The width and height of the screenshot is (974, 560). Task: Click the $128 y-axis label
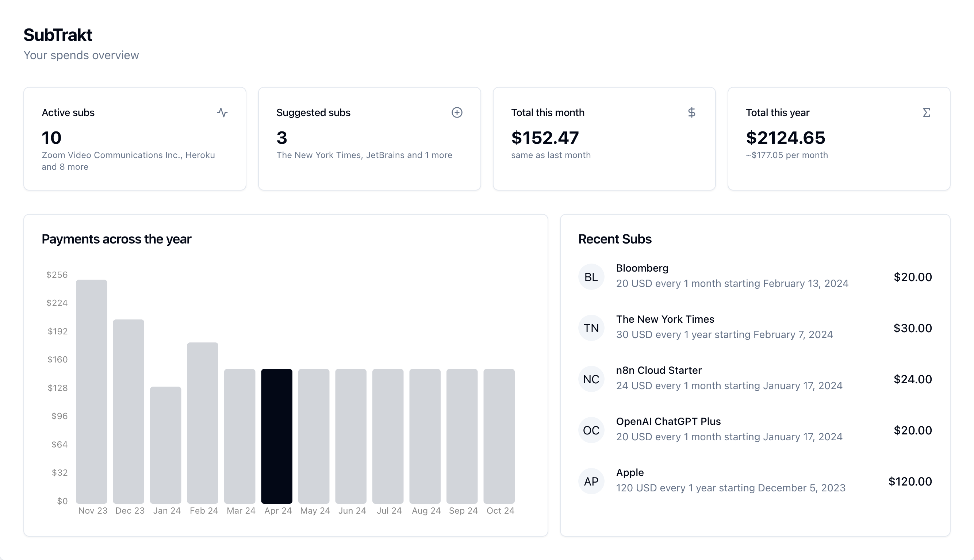(x=58, y=388)
